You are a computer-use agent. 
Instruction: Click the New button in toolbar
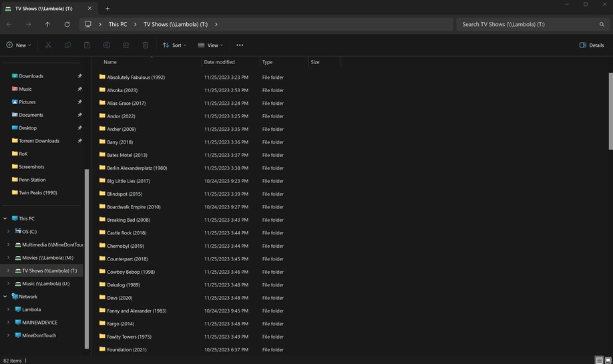pos(19,45)
